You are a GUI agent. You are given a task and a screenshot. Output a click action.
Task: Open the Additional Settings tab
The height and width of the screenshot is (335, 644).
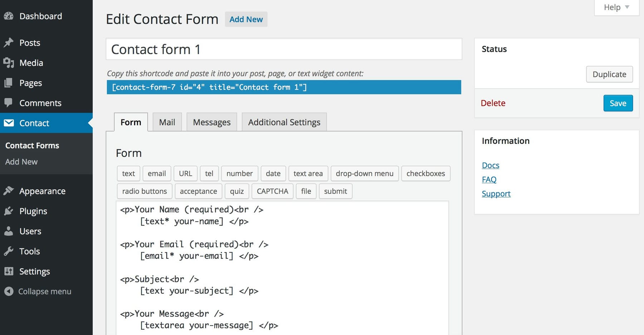(x=284, y=122)
